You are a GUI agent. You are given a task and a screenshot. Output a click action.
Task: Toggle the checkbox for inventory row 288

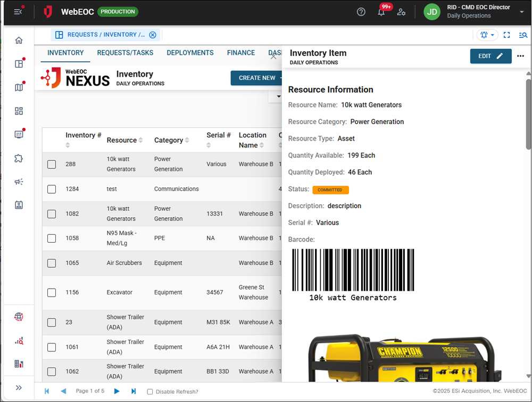52,164
